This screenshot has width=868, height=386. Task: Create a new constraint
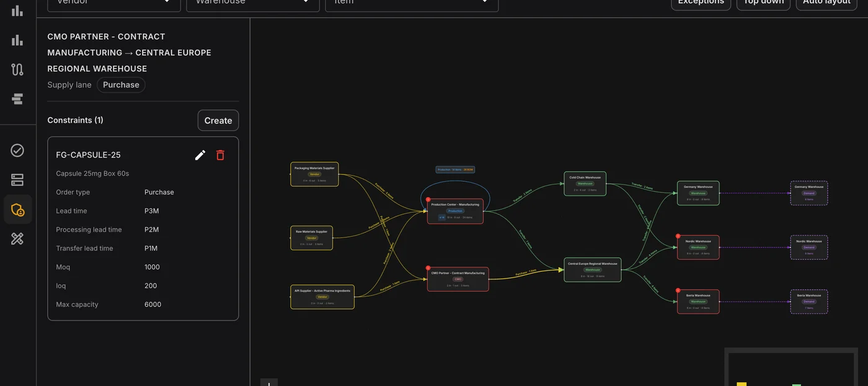[218, 120]
